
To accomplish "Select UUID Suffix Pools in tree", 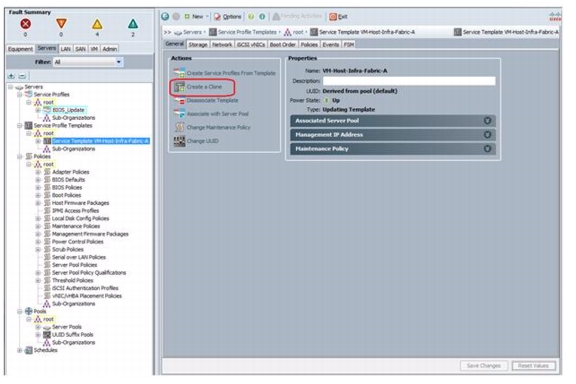I will [72, 335].
